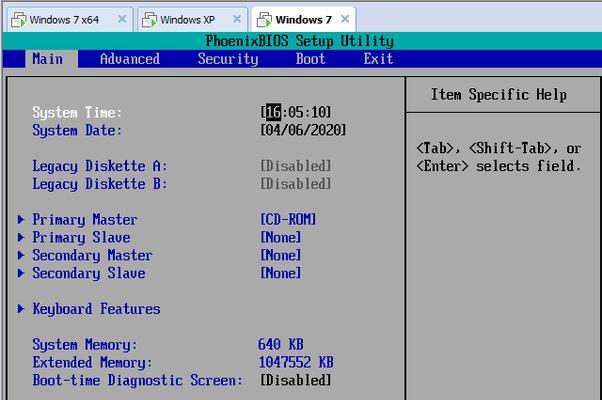Select the Legacy Diskette B label
The width and height of the screenshot is (602, 400).
(x=100, y=184)
